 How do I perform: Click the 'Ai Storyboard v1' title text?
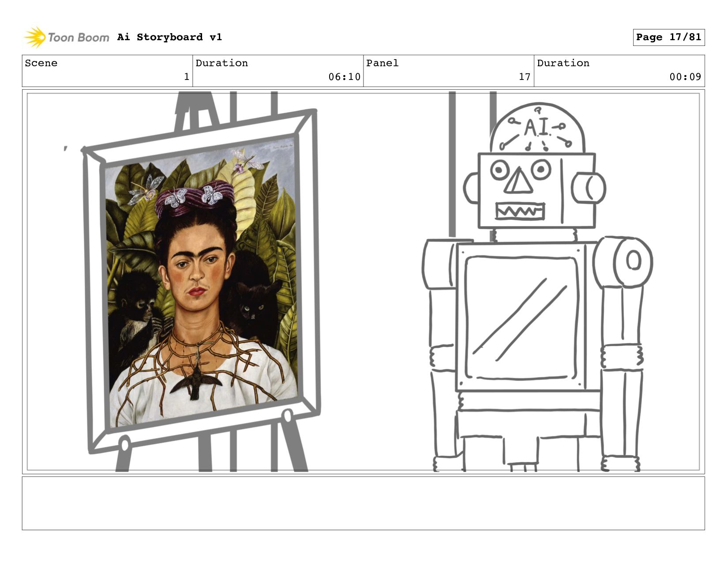169,37
